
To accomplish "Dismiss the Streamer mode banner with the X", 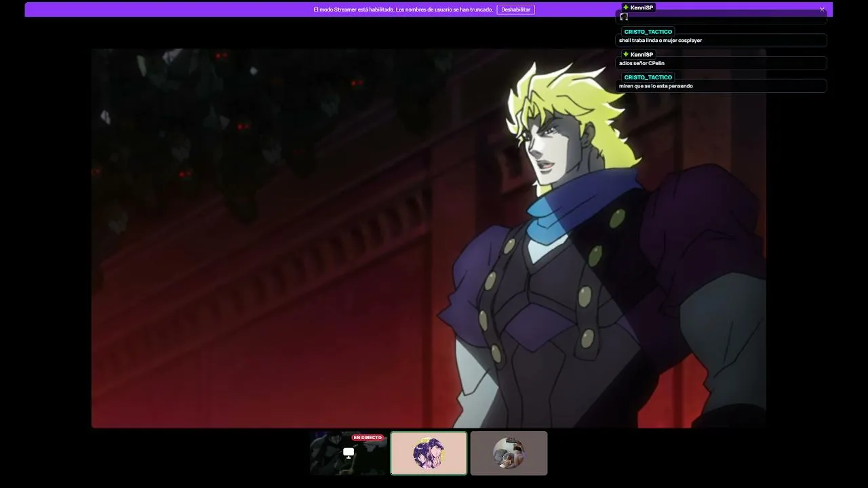I will (x=822, y=9).
